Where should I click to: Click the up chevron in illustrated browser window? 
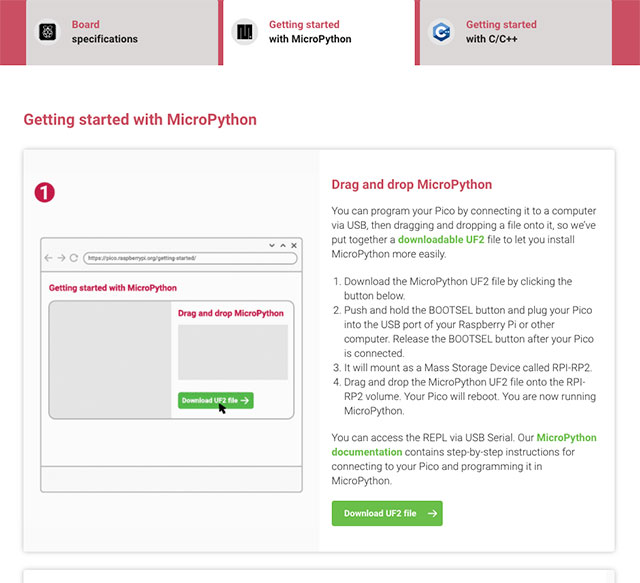tap(283, 245)
